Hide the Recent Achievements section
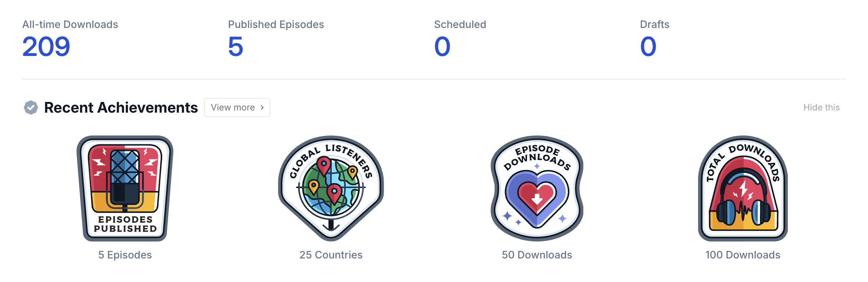868x282 pixels. click(x=822, y=107)
